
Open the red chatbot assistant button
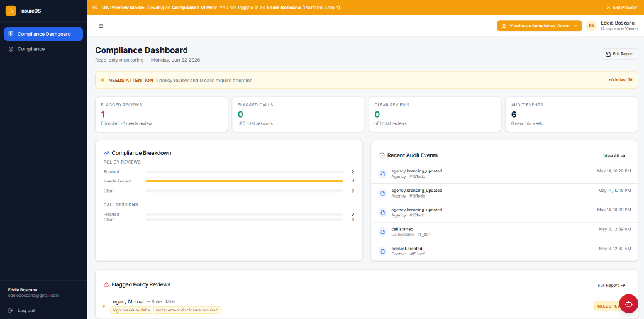[x=628, y=304]
